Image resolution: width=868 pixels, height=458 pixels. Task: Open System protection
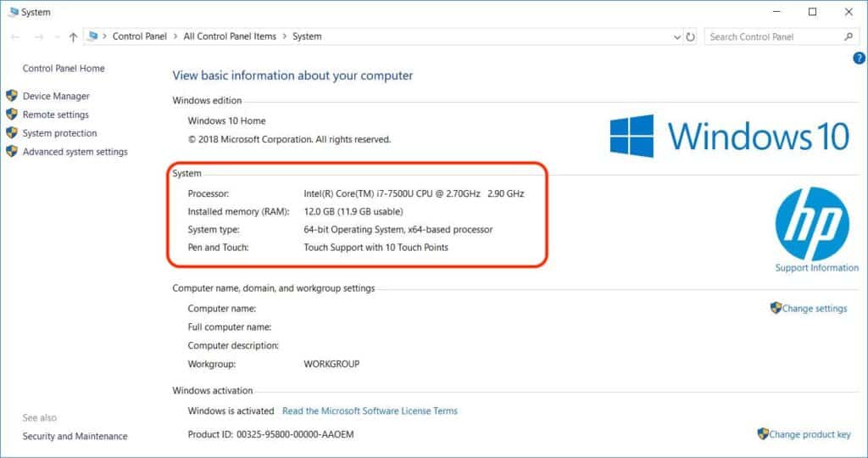coord(60,133)
